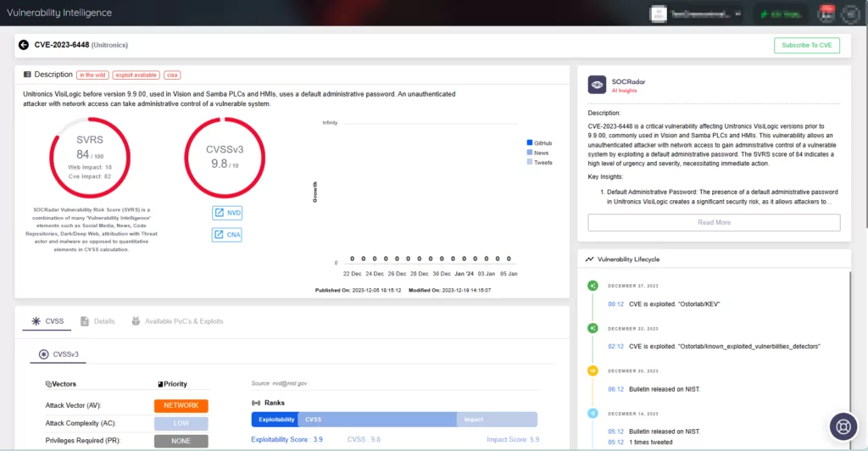Click the document icon on the Details tab

85,321
